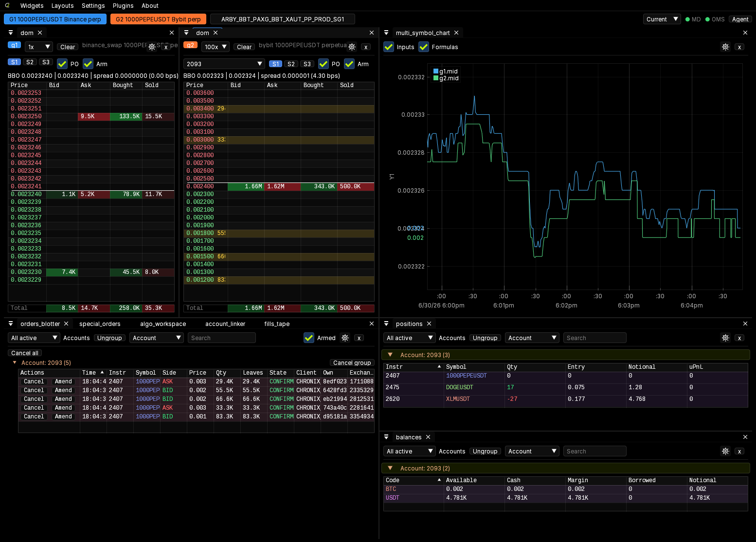The height and width of the screenshot is (542, 756).
Task: Toggle Arm checkbox in binance dom
Action: pos(88,64)
